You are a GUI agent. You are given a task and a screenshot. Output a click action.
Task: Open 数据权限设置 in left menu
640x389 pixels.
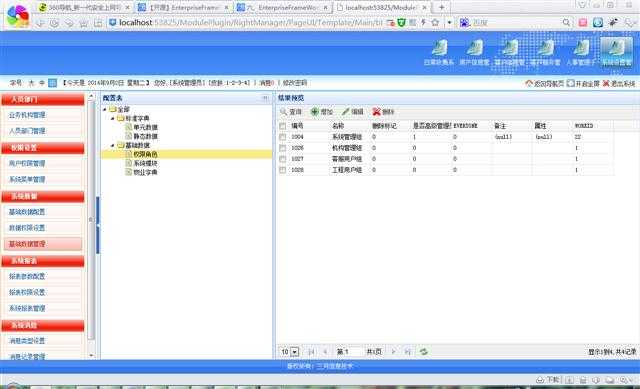point(27,228)
